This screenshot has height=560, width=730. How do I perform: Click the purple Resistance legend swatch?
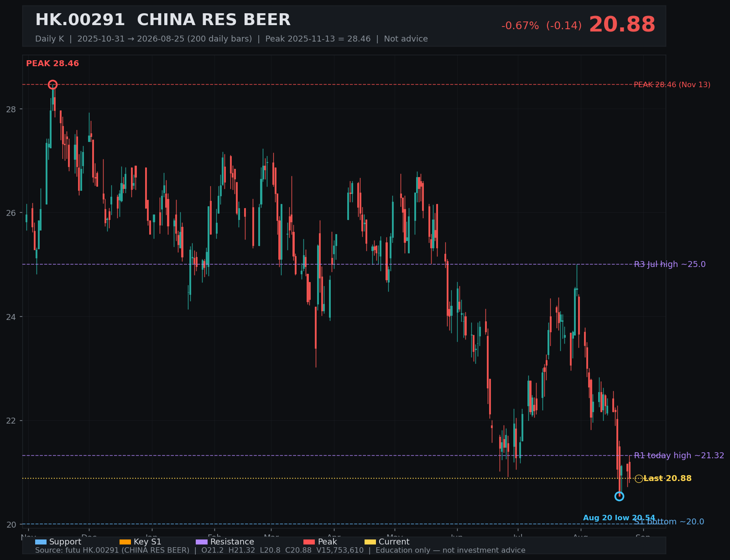pyautogui.click(x=202, y=542)
